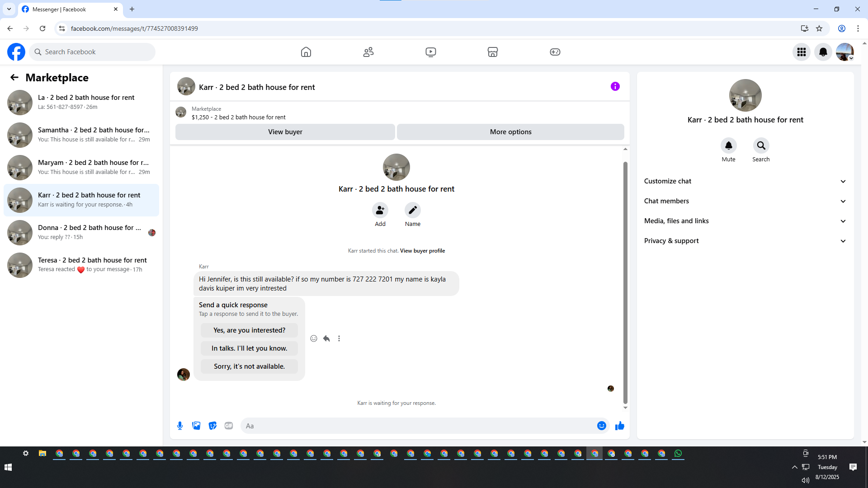Open the sticker picker icon

click(x=212, y=426)
